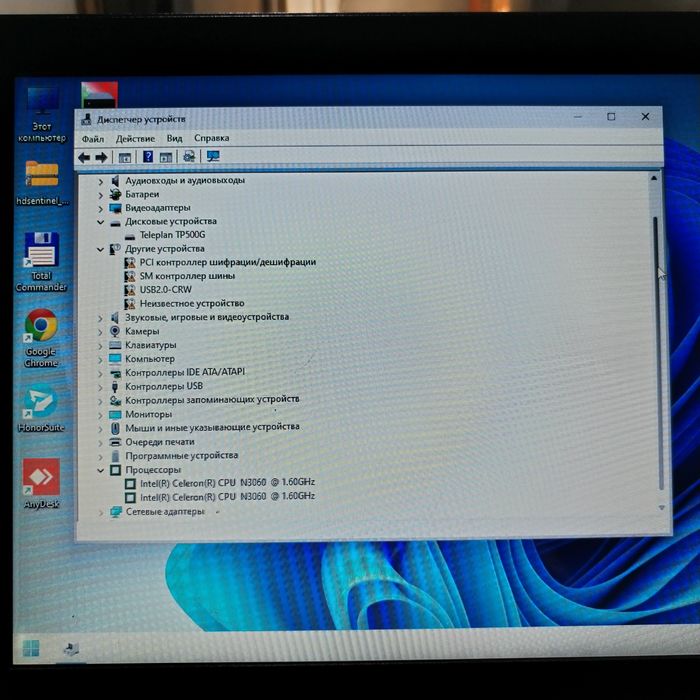Expand Мыши и иные указывающие устройства
The image size is (700, 700).
pyautogui.click(x=100, y=429)
